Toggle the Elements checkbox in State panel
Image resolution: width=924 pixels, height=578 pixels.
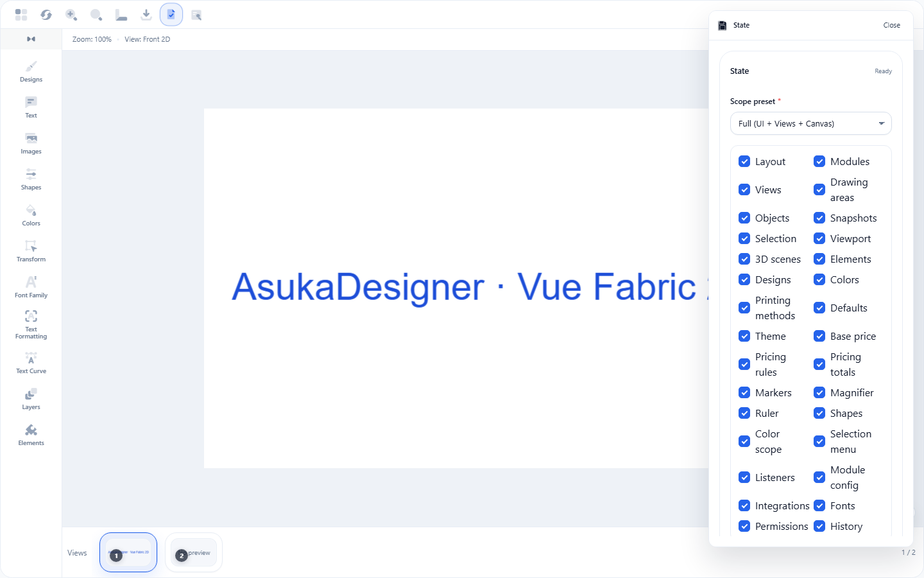pyautogui.click(x=819, y=259)
